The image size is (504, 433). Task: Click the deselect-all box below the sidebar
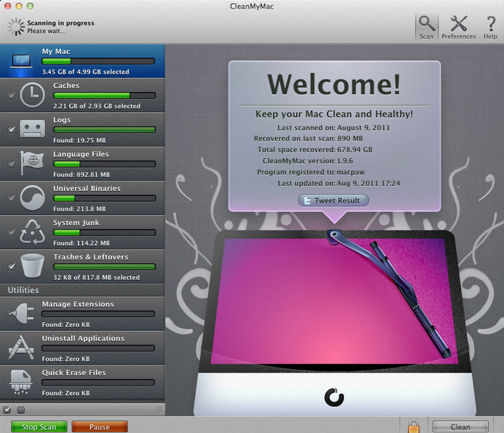click(21, 410)
